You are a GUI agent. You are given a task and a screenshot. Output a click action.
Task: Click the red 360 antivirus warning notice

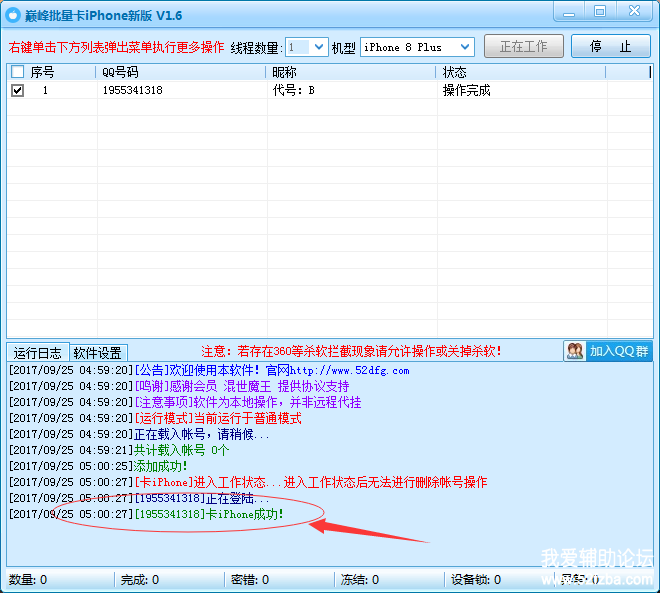coord(351,351)
